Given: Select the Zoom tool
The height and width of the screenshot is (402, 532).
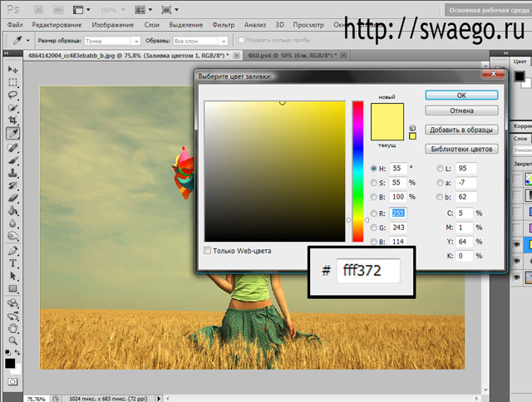Looking at the screenshot, I should (x=13, y=341).
